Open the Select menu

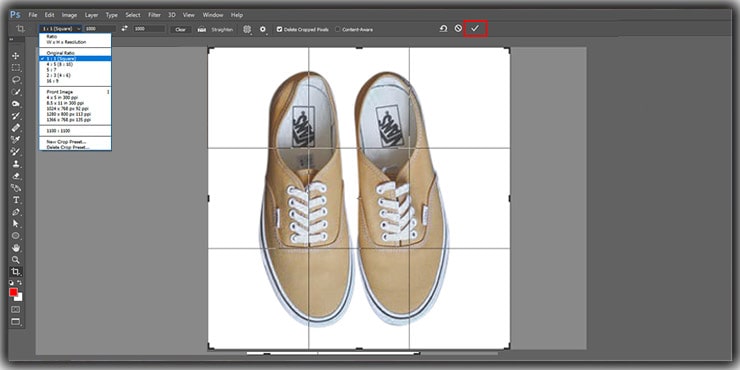[x=133, y=15]
